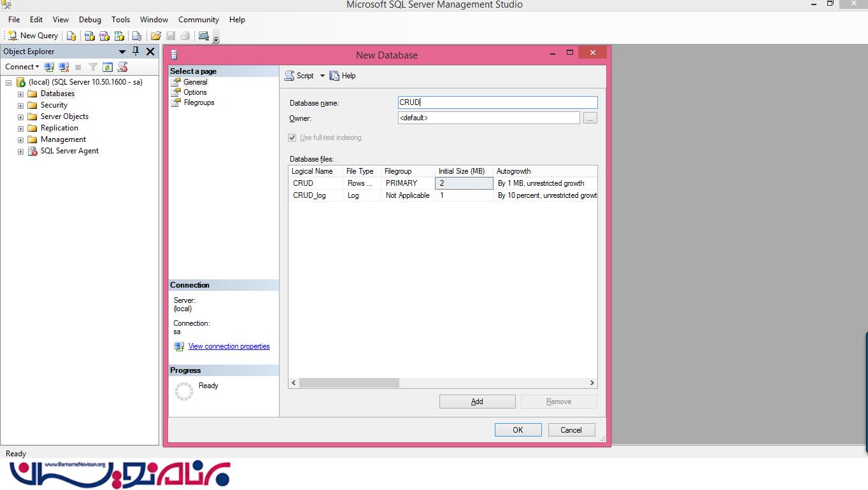Click the New Query toolbar button
Image resolution: width=868 pixels, height=490 pixels.
coord(32,36)
